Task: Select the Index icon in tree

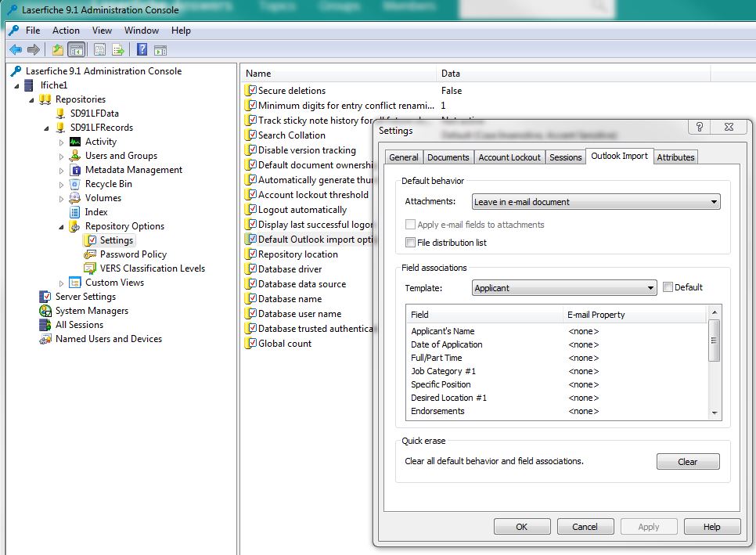Action: click(74, 212)
